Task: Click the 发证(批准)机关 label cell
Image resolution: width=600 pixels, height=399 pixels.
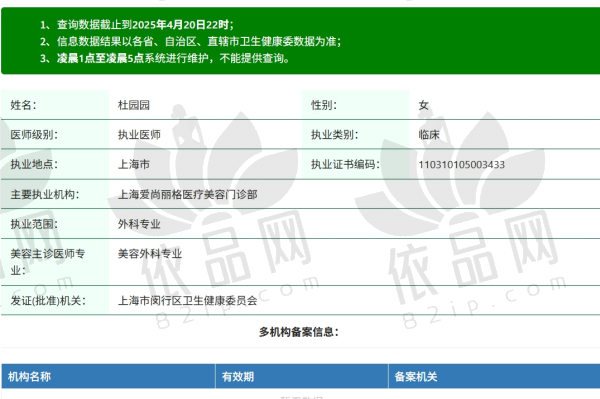Action: tap(55, 301)
